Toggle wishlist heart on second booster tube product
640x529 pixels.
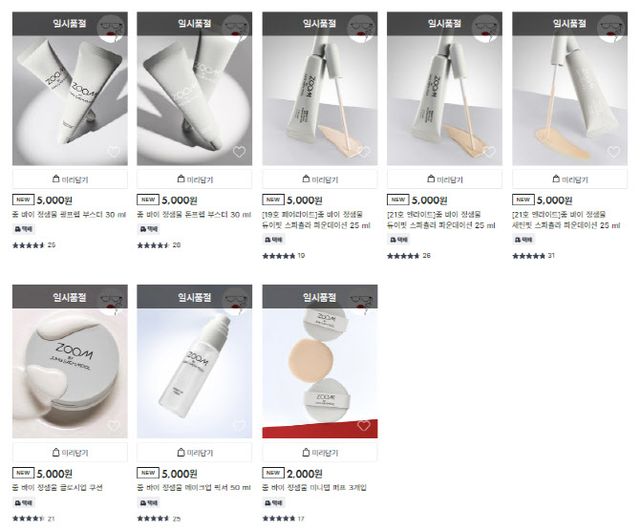(239, 152)
